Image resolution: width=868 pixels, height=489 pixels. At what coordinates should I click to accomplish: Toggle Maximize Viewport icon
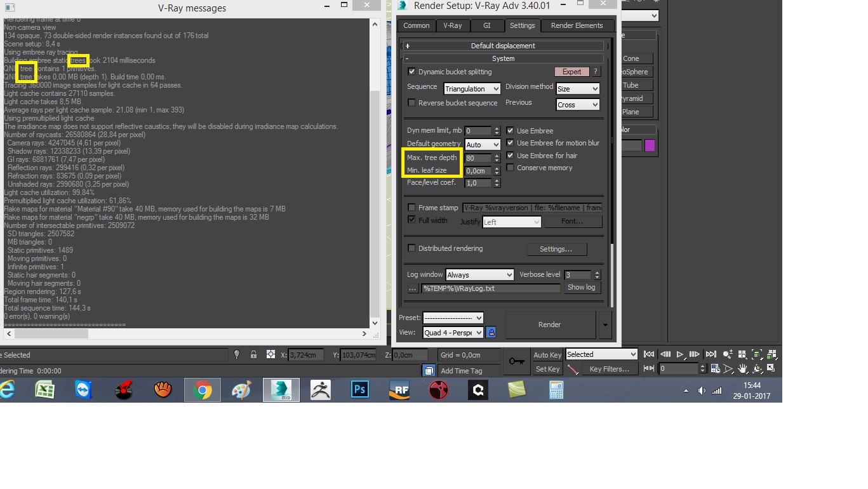[771, 368]
